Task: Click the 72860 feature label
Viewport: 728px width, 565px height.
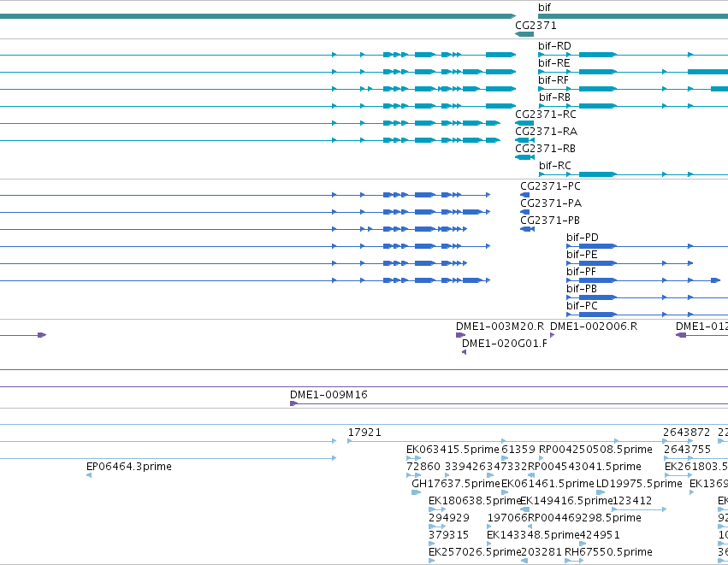Action: click(x=423, y=467)
